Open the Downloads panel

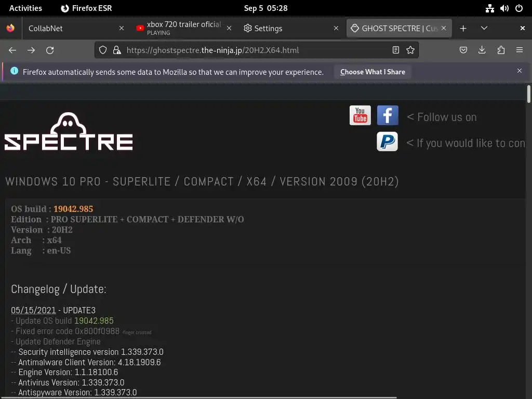482,50
